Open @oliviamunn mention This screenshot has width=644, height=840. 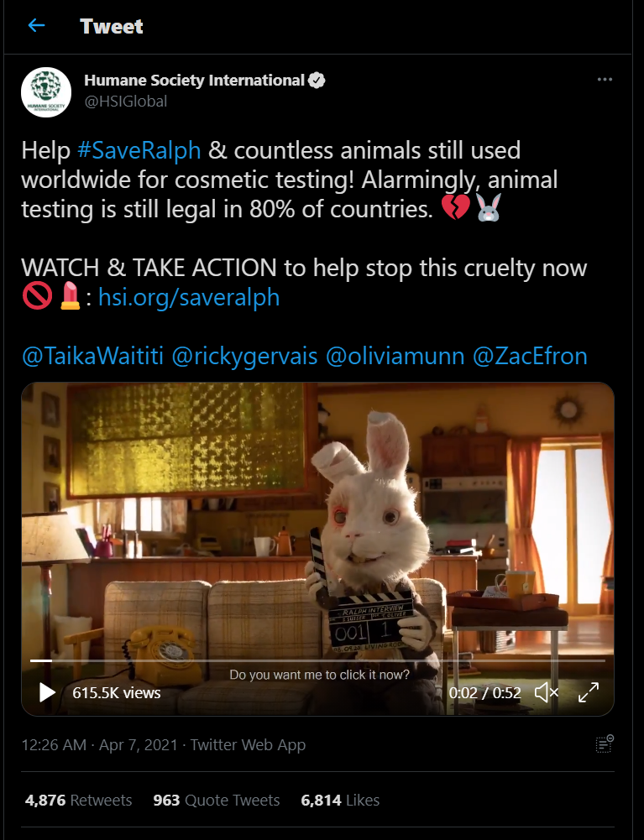click(x=395, y=357)
